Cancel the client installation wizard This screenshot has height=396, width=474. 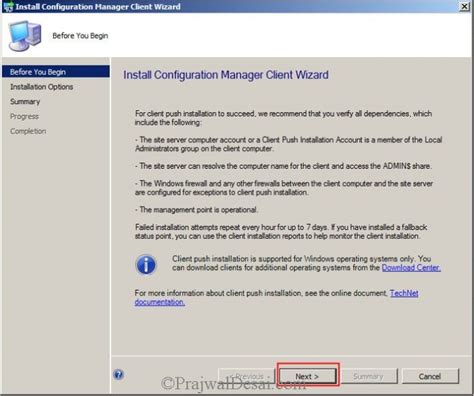(430, 376)
